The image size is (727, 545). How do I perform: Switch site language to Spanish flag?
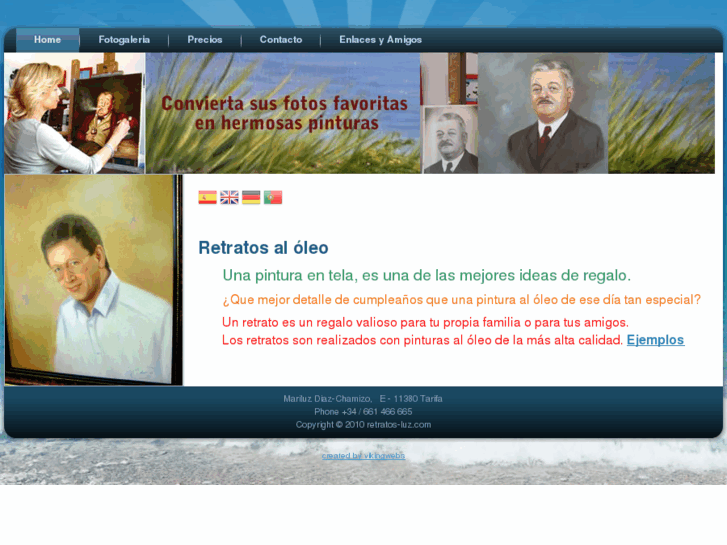pos(207,198)
